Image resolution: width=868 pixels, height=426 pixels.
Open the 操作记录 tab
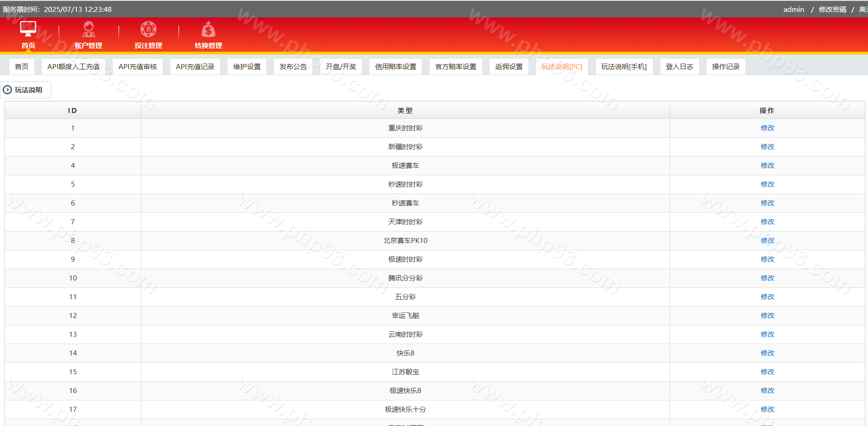click(x=725, y=67)
